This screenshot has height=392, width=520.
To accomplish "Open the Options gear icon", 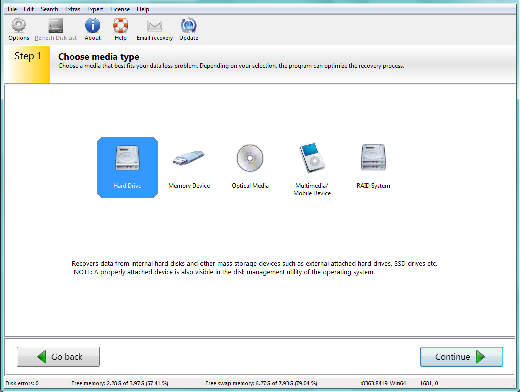I will point(19,25).
